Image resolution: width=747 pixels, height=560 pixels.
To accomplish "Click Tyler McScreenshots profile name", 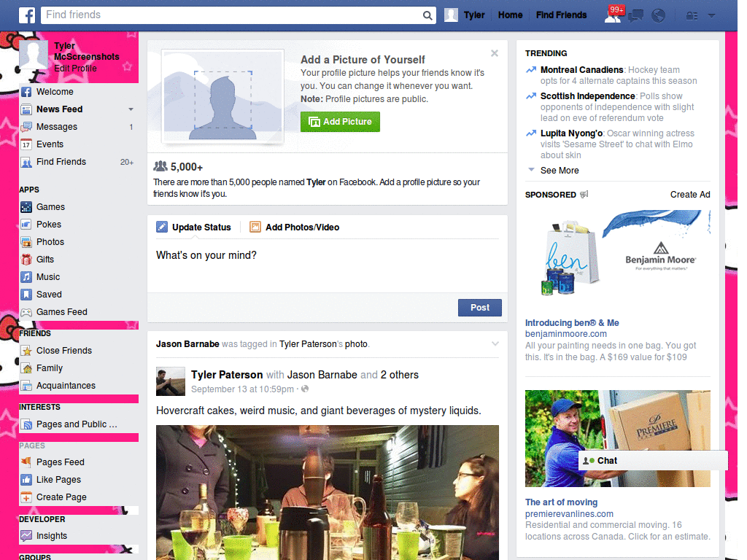I will pyautogui.click(x=86, y=51).
